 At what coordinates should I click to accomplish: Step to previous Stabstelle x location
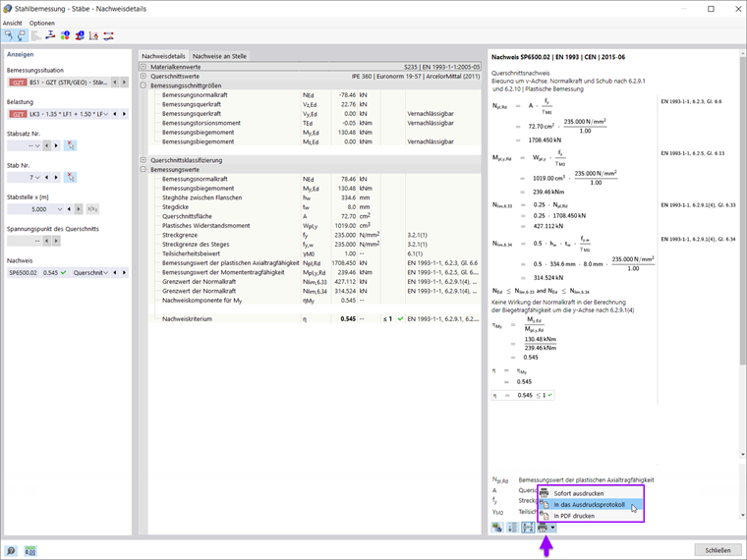(69, 209)
